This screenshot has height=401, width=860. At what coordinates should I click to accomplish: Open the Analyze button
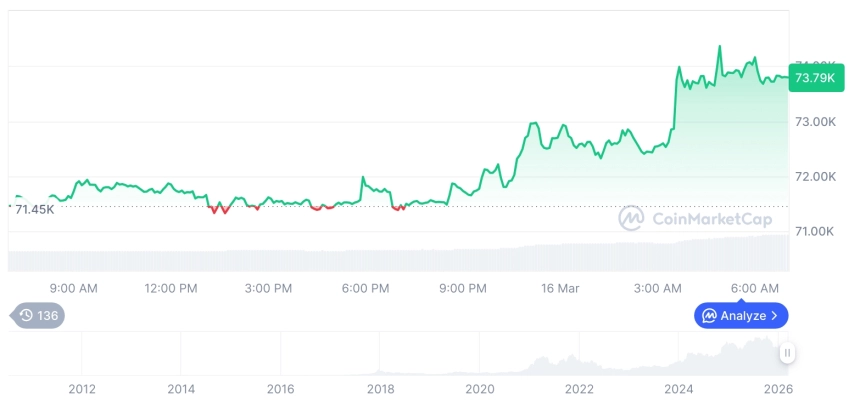pyautogui.click(x=741, y=316)
